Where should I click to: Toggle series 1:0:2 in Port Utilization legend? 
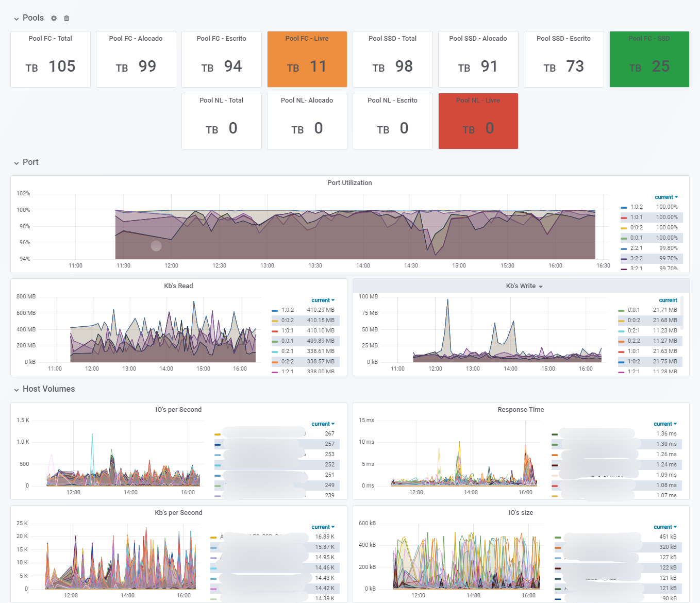coord(637,207)
